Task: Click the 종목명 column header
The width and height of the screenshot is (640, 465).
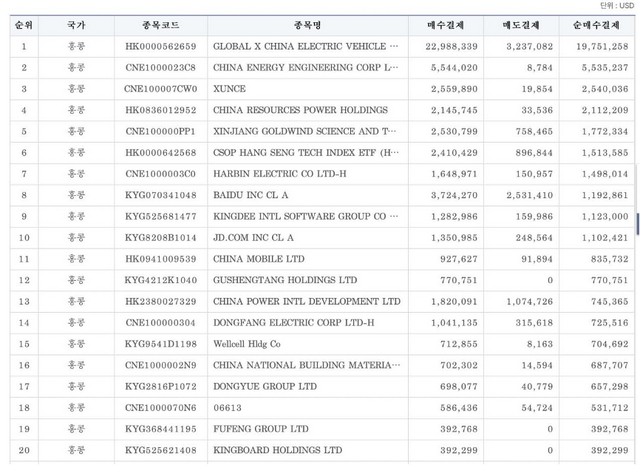Action: click(308, 25)
